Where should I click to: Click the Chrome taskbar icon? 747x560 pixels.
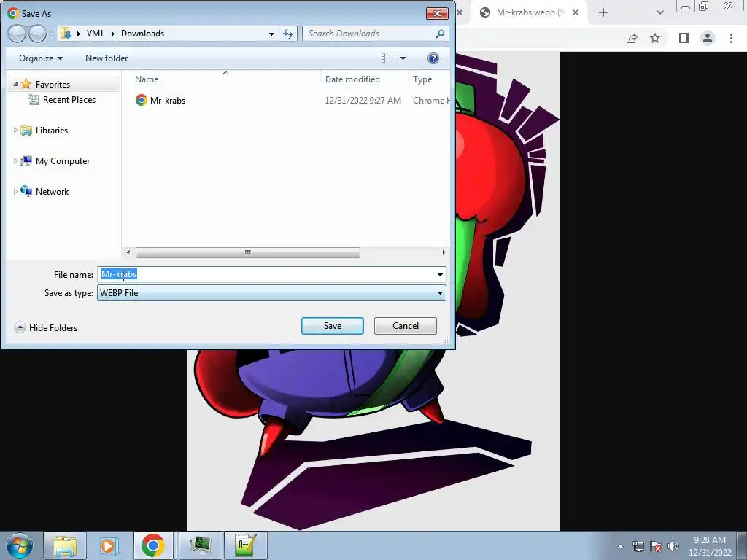pos(153,545)
